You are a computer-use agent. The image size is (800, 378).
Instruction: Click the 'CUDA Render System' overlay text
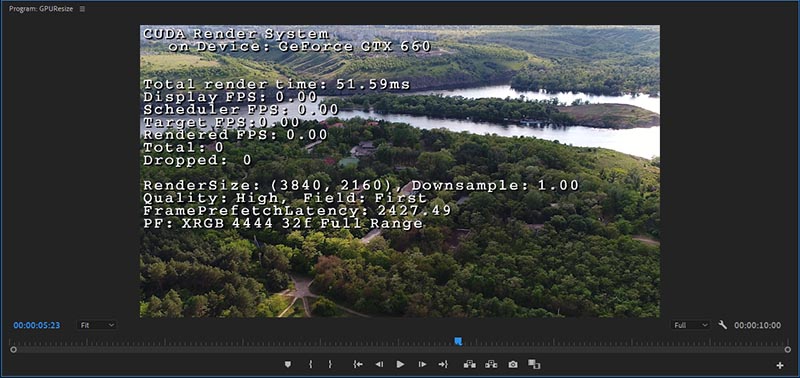point(236,34)
